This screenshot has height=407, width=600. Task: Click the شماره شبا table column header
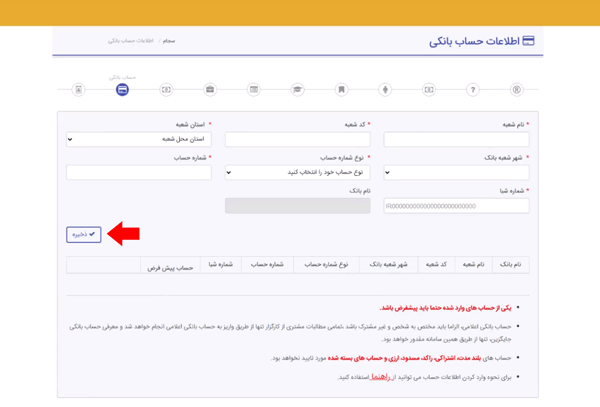click(x=221, y=264)
